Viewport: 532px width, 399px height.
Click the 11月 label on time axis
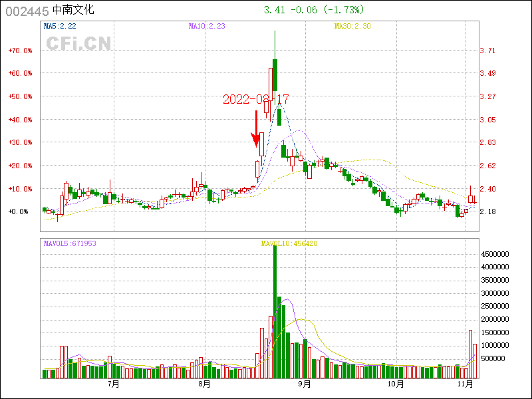pyautogui.click(x=466, y=384)
